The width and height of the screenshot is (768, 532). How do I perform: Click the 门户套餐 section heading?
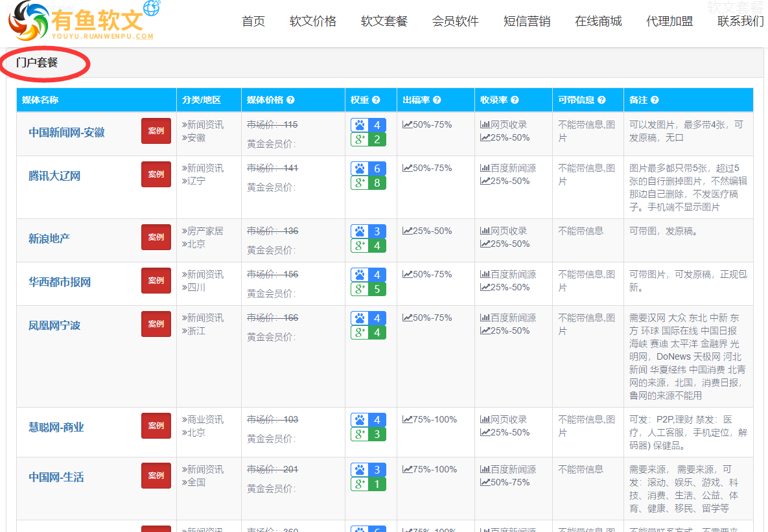[37, 63]
